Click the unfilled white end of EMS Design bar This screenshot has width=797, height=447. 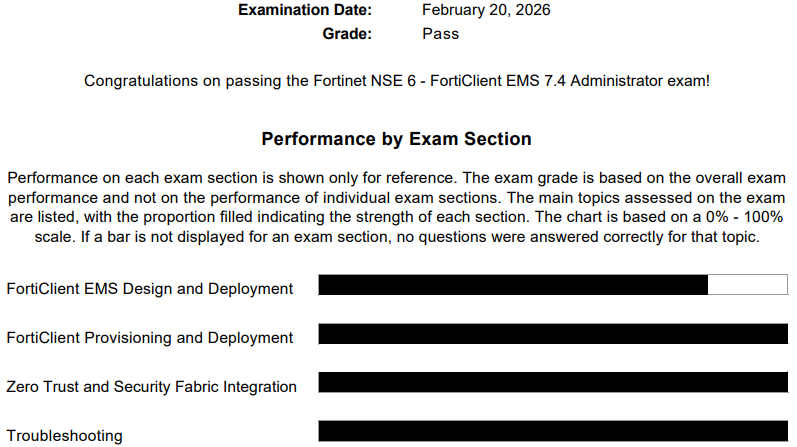pos(747,285)
